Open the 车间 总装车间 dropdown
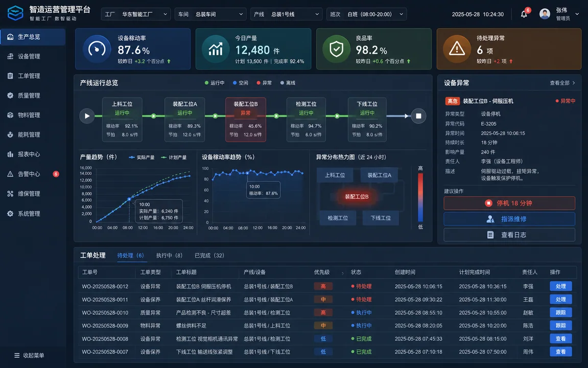Screen dimensions: 588x368 pos(210,14)
